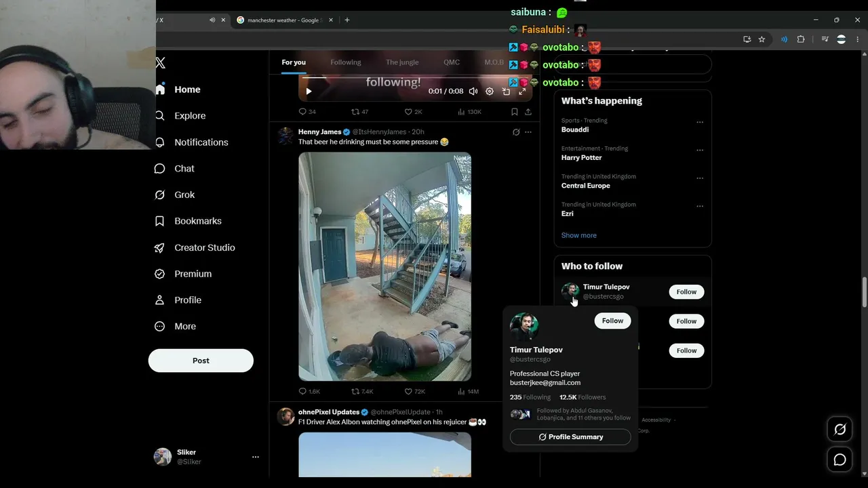
Task: Switch to the QMC tab
Action: 452,62
